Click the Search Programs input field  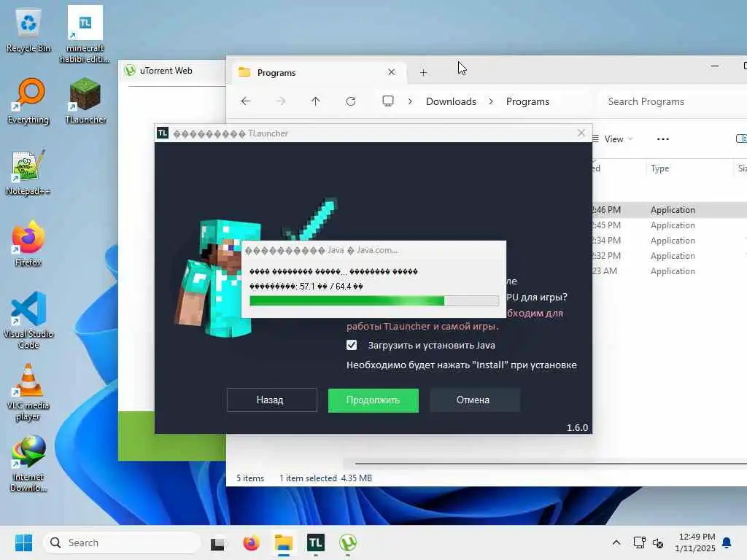pyautogui.click(x=672, y=101)
